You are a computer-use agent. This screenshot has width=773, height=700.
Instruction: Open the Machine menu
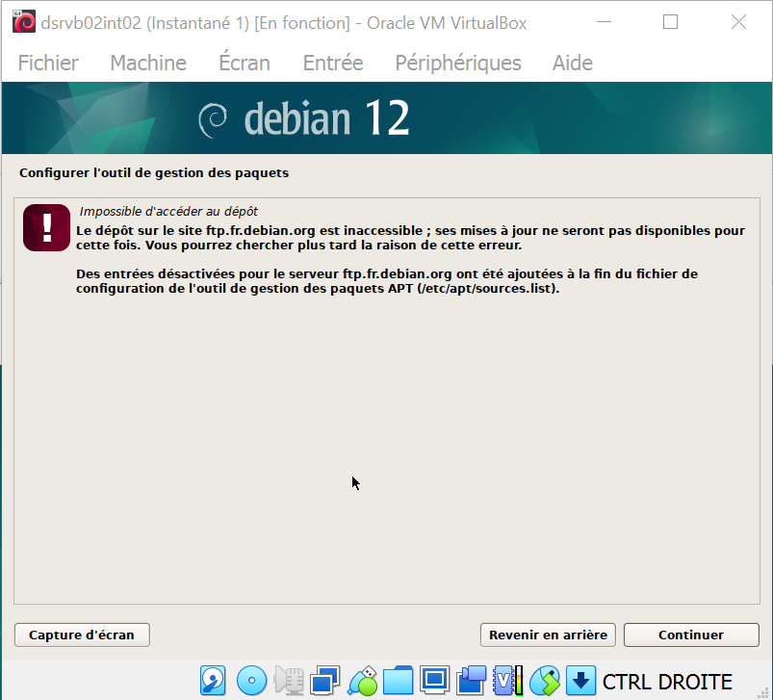pos(148,63)
